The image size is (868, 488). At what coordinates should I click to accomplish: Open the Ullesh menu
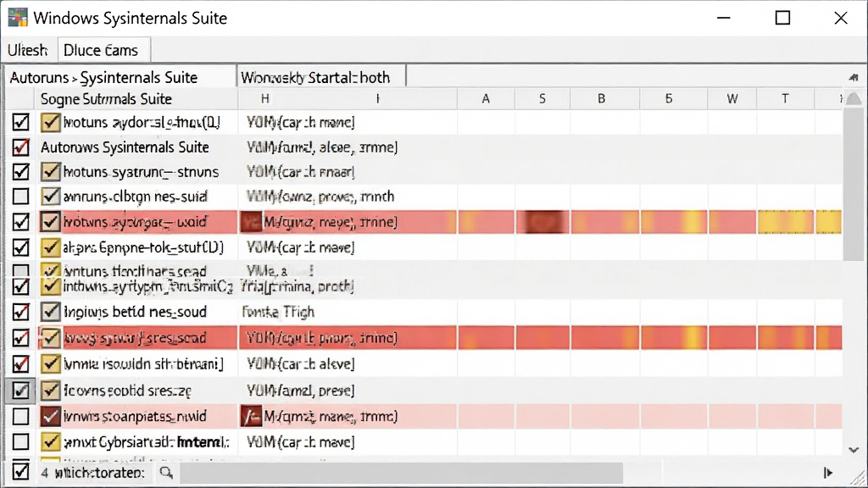tap(28, 50)
